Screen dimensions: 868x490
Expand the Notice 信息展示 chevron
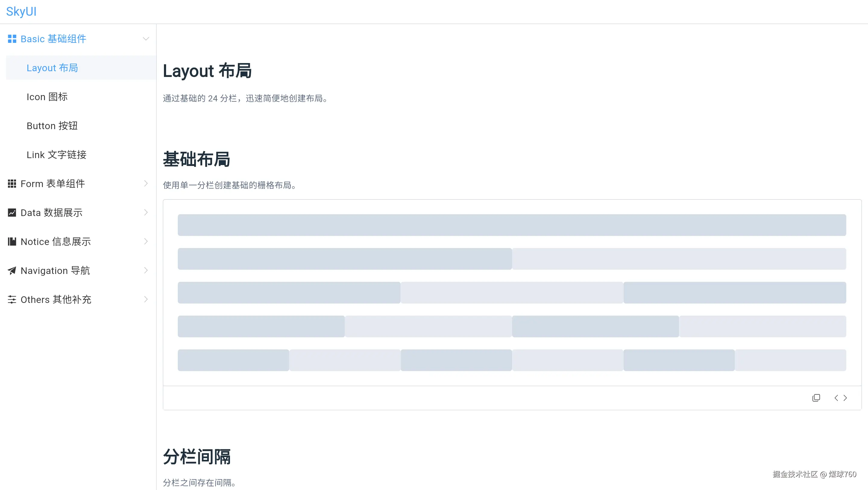(x=146, y=241)
